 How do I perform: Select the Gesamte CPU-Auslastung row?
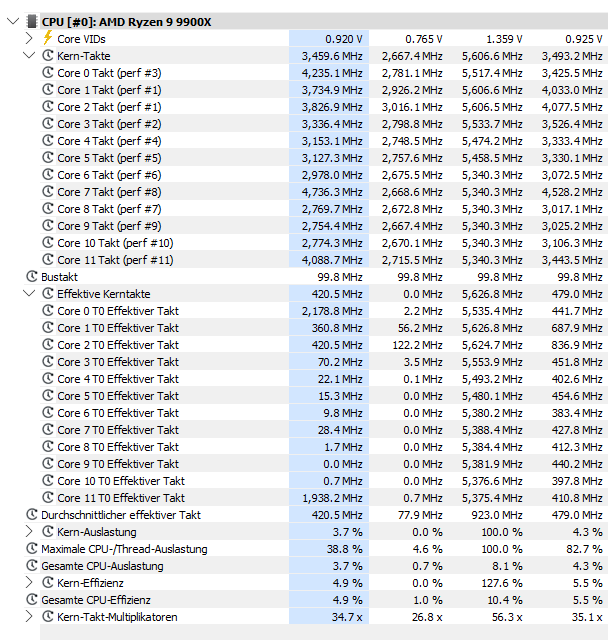pos(316,566)
